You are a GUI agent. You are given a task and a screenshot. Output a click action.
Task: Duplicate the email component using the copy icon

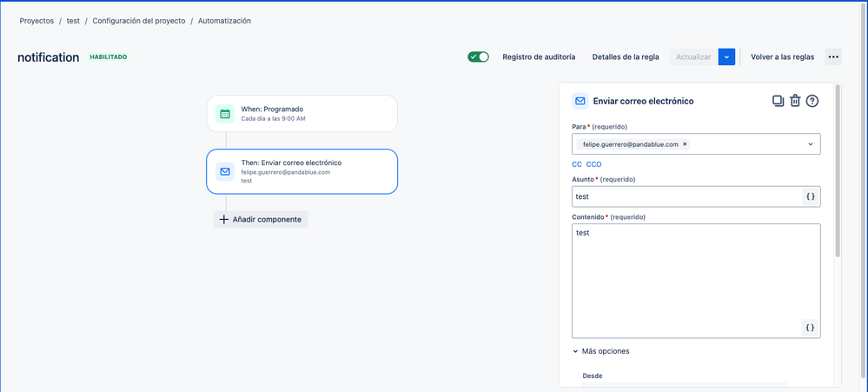779,101
